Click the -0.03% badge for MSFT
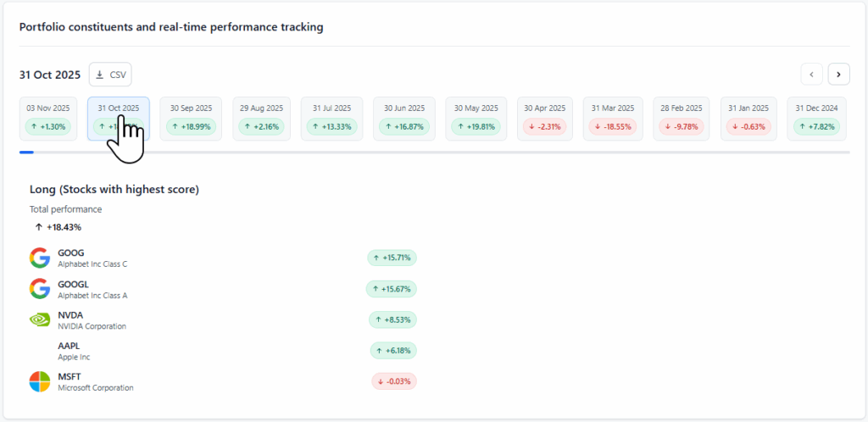This screenshot has width=868, height=422. pos(393,381)
